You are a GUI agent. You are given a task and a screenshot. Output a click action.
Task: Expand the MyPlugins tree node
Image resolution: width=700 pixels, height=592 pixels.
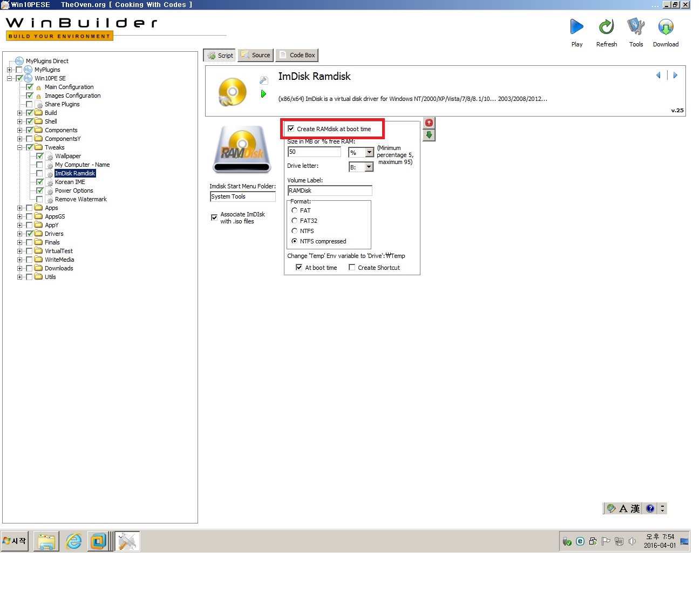(9, 70)
